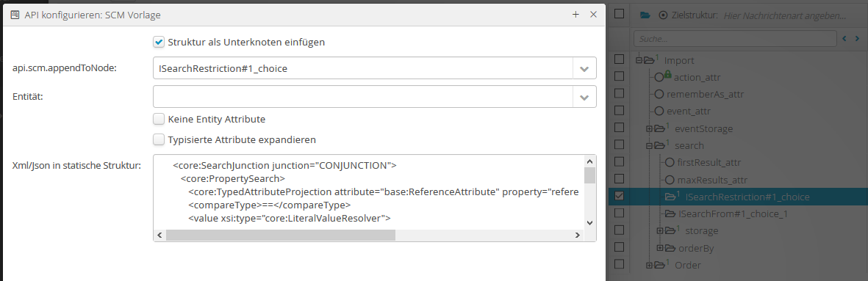Click the open folder icon left of Zielstruktur
The height and width of the screenshot is (281, 868).
pyautogui.click(x=645, y=15)
